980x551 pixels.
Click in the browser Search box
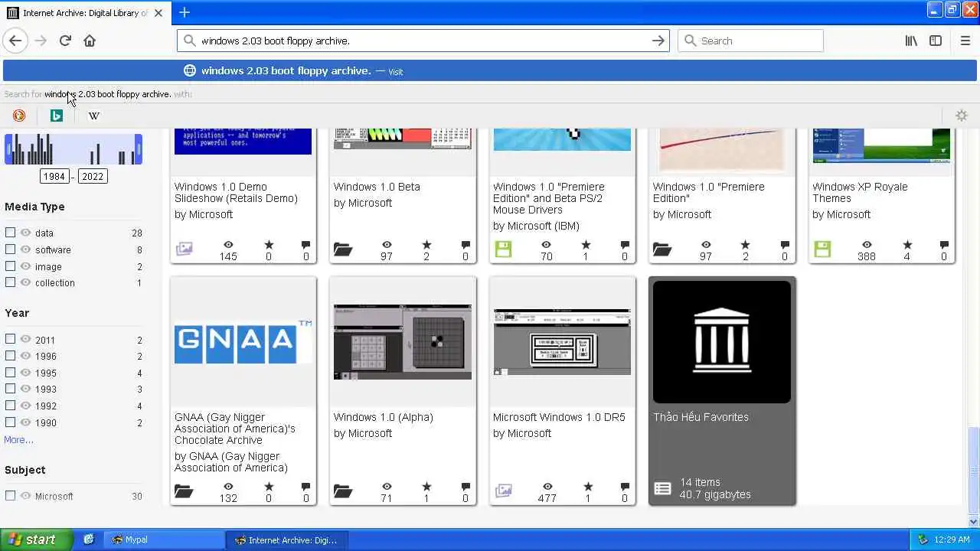pos(750,41)
